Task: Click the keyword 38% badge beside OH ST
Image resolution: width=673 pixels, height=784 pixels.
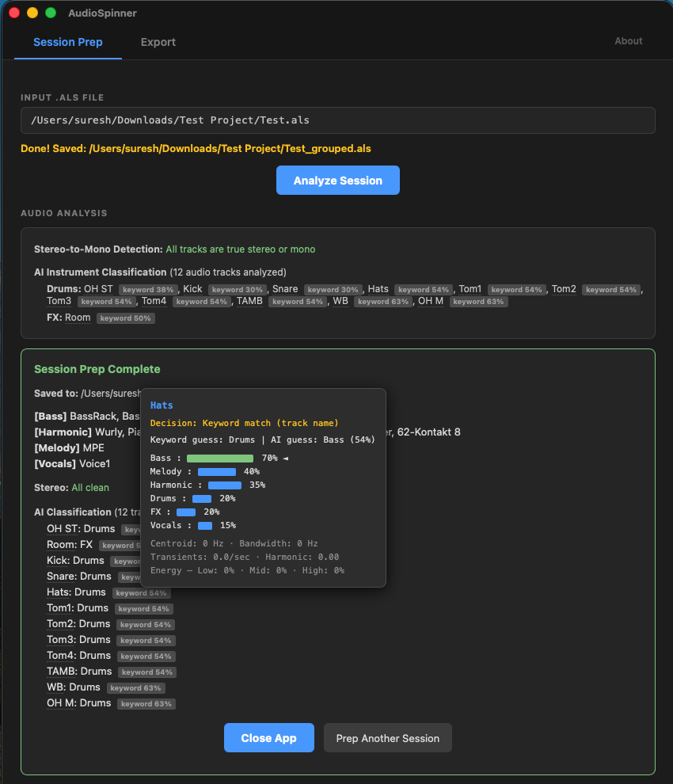Action: pyautogui.click(x=148, y=289)
